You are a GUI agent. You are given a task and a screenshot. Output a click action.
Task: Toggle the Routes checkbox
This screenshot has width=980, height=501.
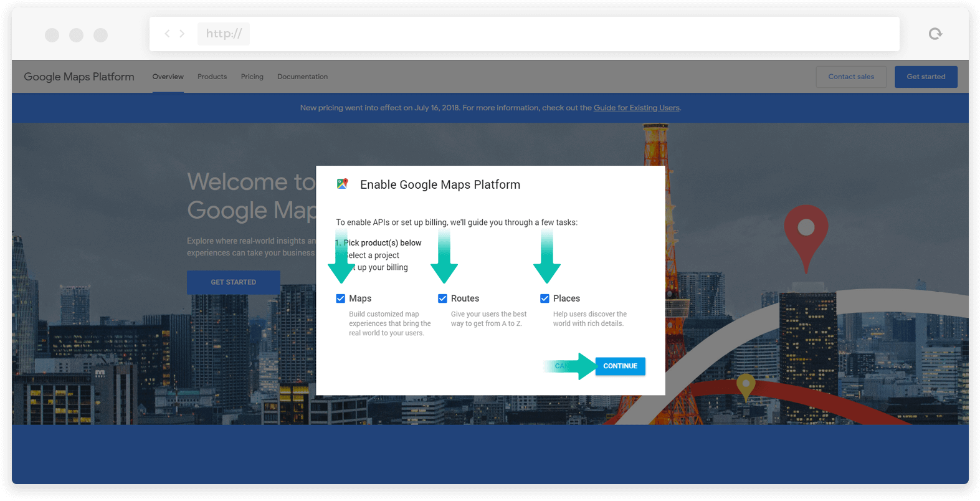tap(443, 298)
